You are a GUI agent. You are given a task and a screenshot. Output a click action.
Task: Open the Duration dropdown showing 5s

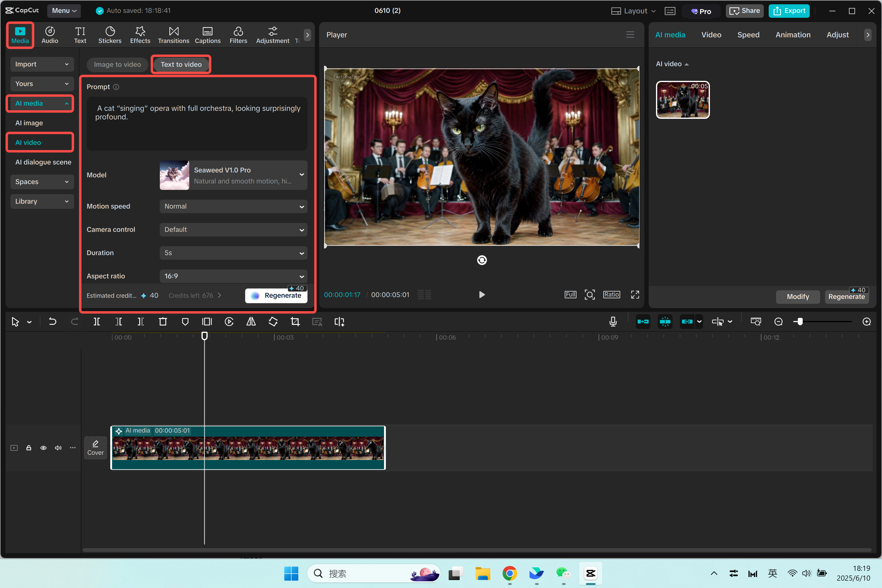point(233,253)
